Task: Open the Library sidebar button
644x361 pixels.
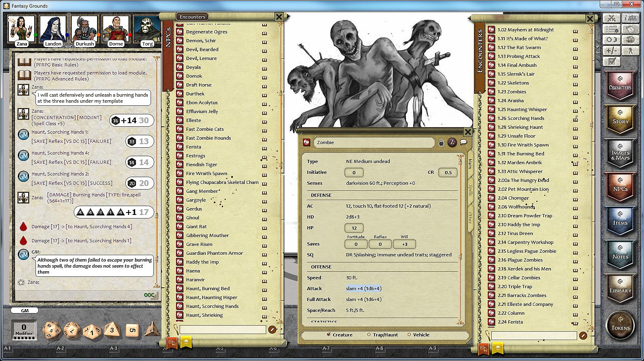Action: click(620, 289)
